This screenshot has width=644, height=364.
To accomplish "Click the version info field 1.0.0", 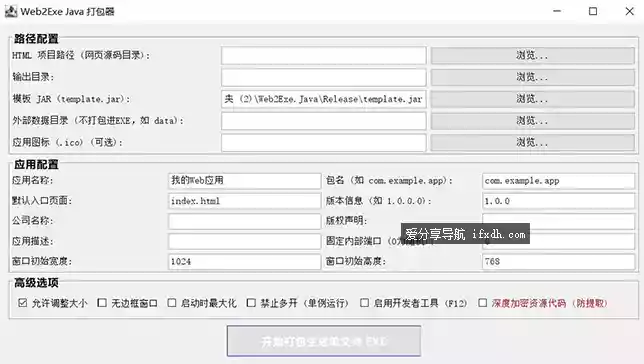I will (x=559, y=201).
